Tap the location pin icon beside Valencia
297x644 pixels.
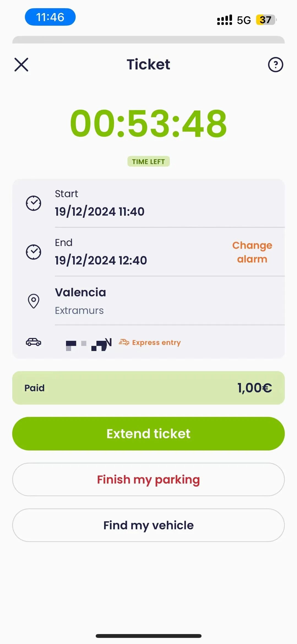(x=34, y=301)
